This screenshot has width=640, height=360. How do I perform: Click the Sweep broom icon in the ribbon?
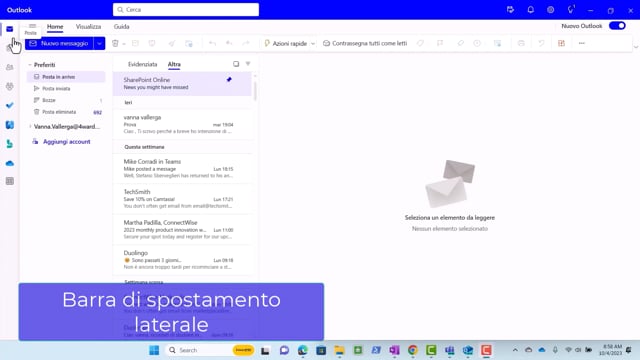pos(172,43)
